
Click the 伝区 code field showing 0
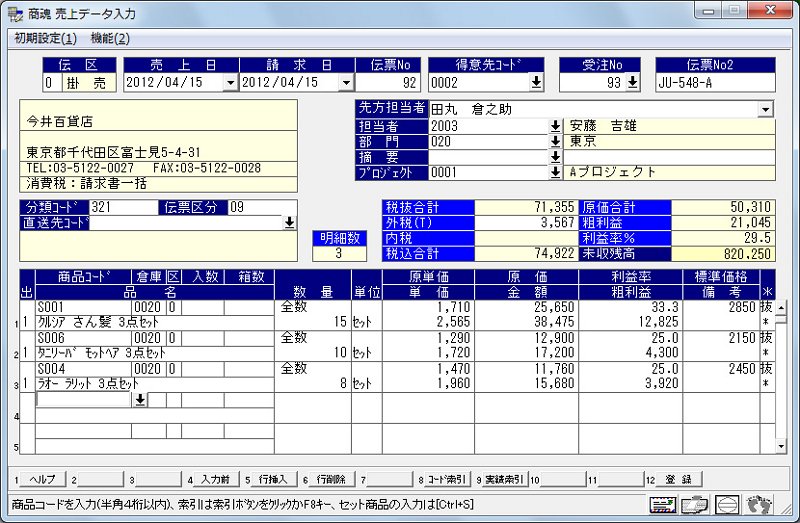pos(52,83)
